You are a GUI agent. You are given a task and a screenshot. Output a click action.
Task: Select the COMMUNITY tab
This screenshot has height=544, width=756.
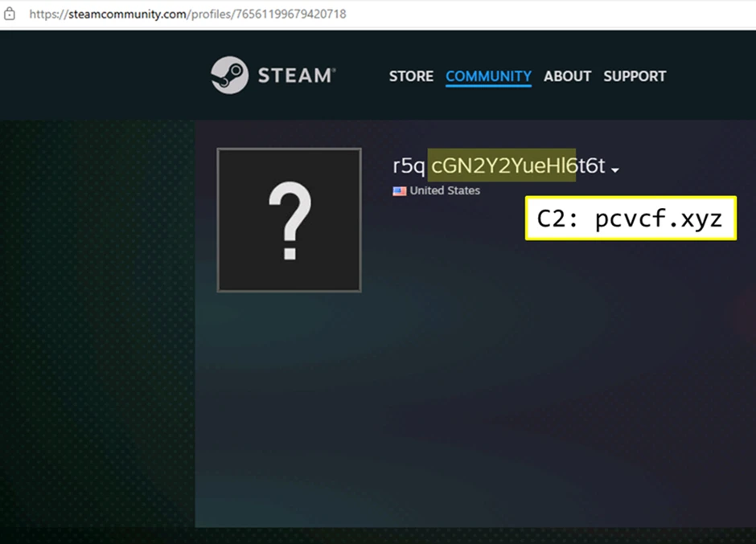(488, 76)
